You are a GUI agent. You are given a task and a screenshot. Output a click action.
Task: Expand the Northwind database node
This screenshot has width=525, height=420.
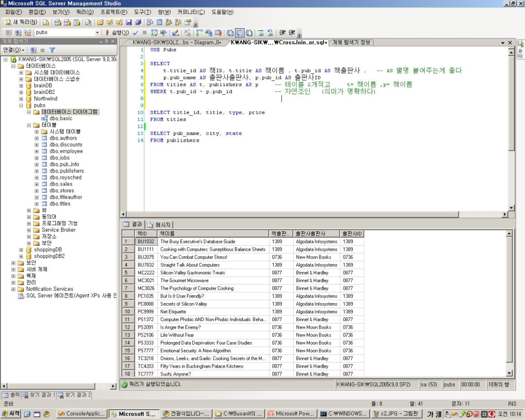tap(21, 99)
